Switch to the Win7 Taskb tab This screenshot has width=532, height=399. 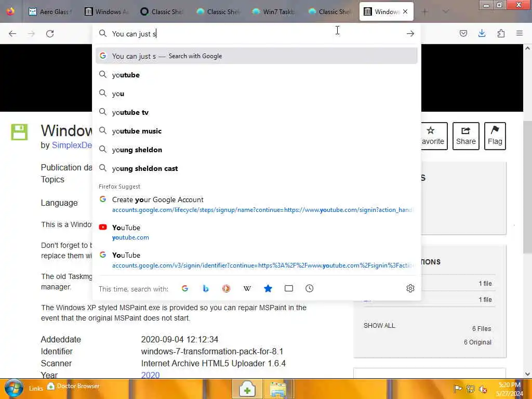pos(274,12)
